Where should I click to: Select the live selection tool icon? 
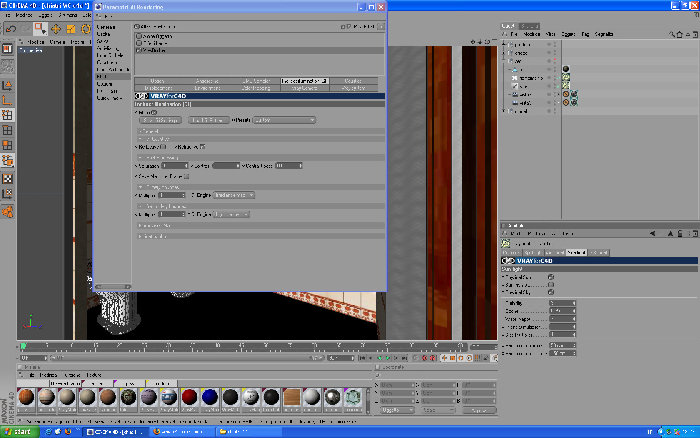click(x=40, y=29)
